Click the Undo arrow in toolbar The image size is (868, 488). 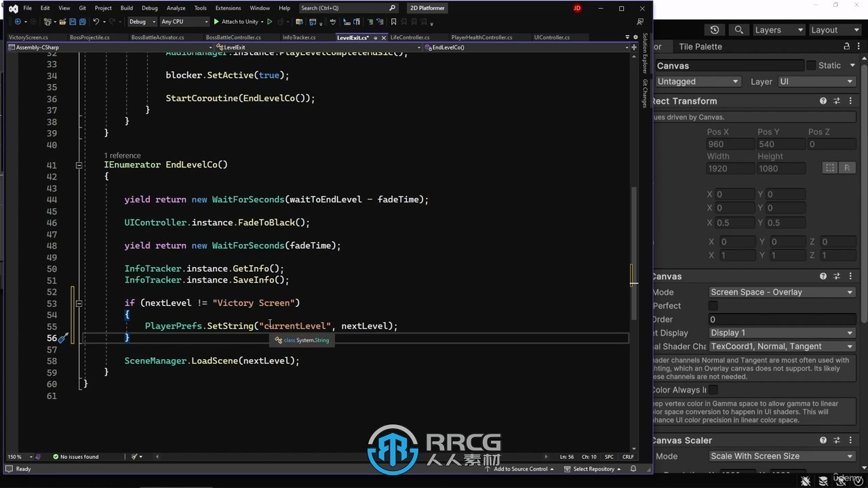click(x=96, y=22)
